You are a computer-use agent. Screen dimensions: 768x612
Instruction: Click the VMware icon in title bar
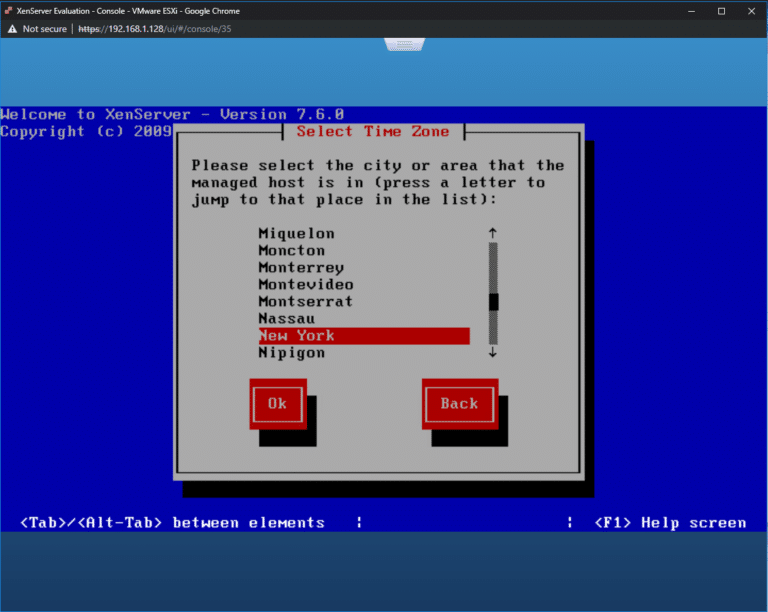(x=8, y=10)
